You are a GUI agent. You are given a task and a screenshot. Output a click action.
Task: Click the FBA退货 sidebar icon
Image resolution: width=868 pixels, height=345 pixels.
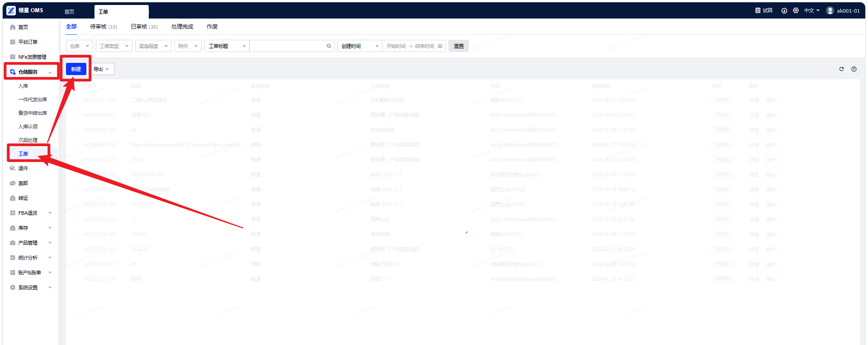13,213
